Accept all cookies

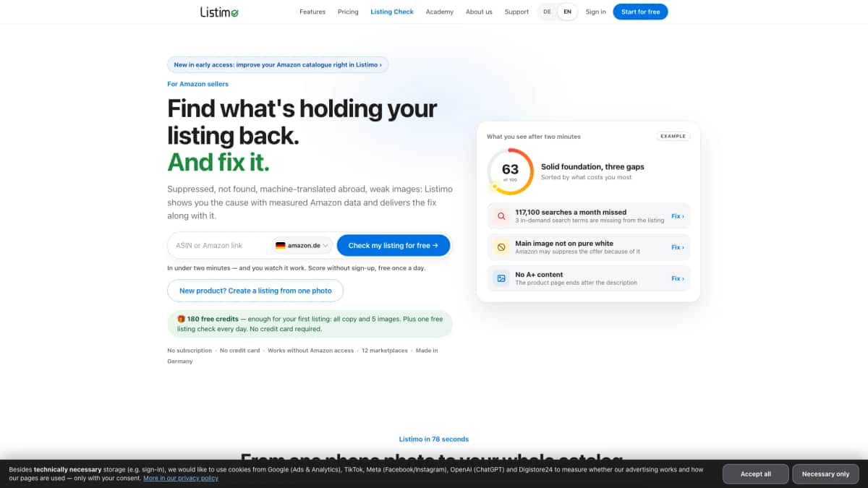pyautogui.click(x=756, y=474)
